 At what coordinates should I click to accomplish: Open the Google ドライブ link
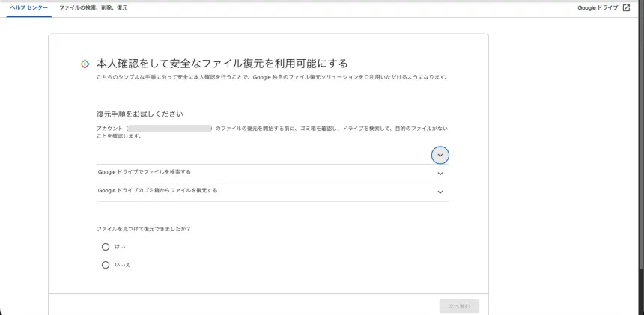click(x=598, y=7)
